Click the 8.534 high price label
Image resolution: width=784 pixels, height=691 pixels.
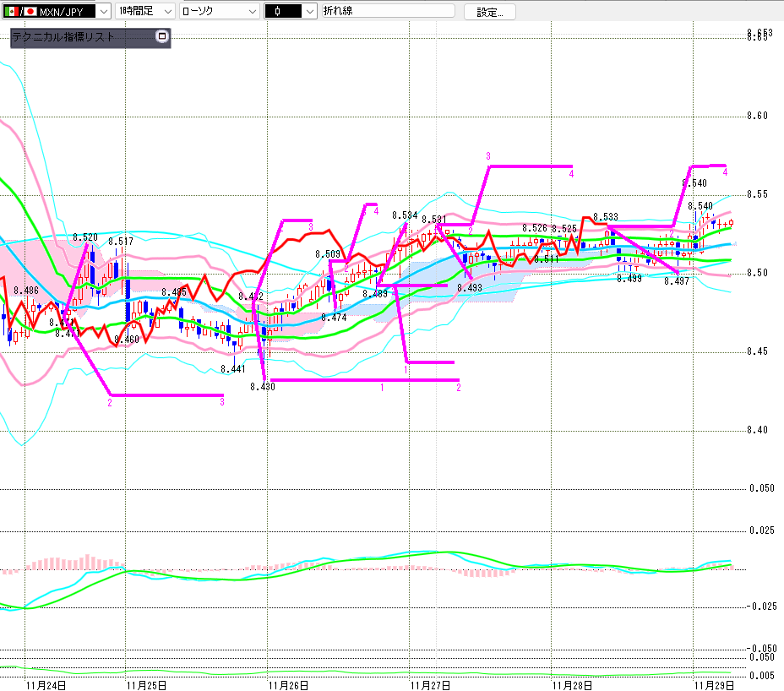point(405,215)
